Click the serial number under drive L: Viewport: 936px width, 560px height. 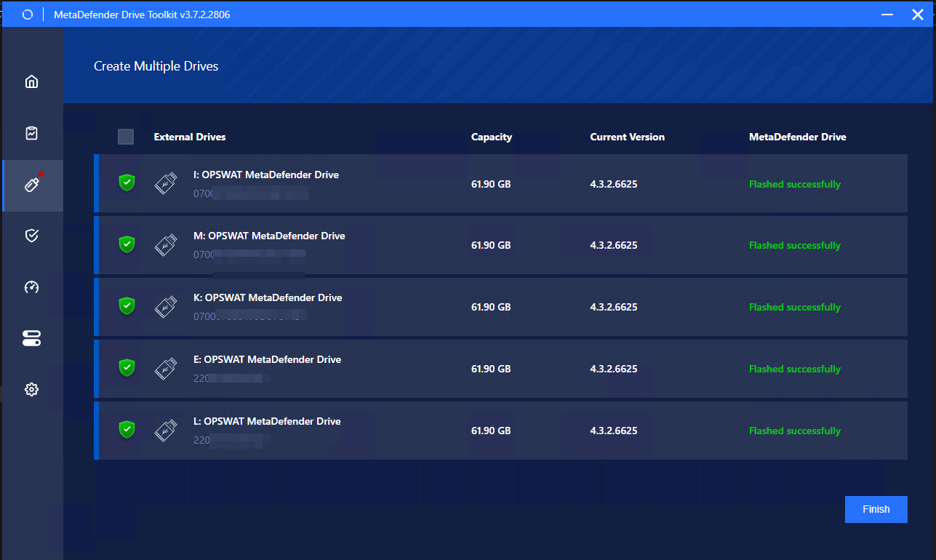232,440
